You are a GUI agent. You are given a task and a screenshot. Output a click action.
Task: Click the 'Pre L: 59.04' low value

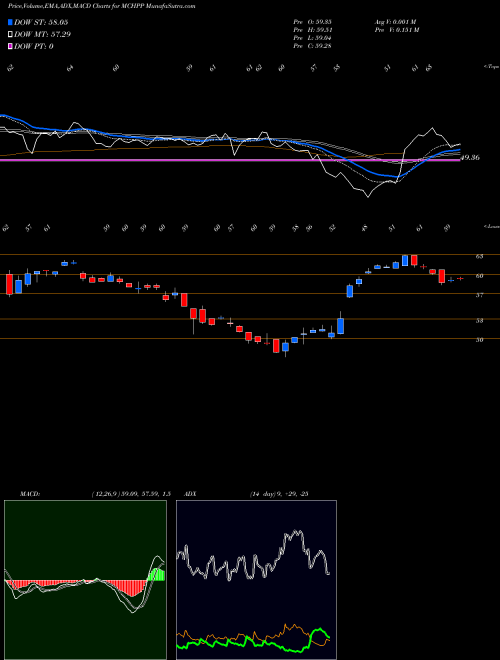(312, 38)
